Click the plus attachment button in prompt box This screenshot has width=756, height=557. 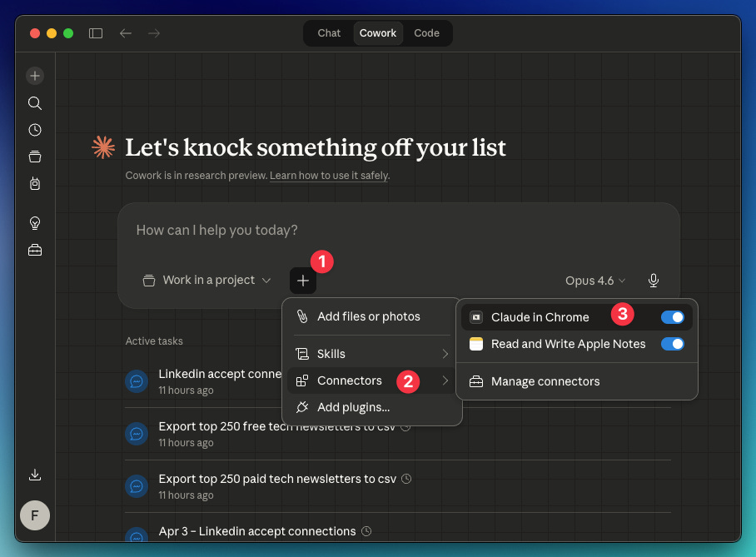pos(303,281)
